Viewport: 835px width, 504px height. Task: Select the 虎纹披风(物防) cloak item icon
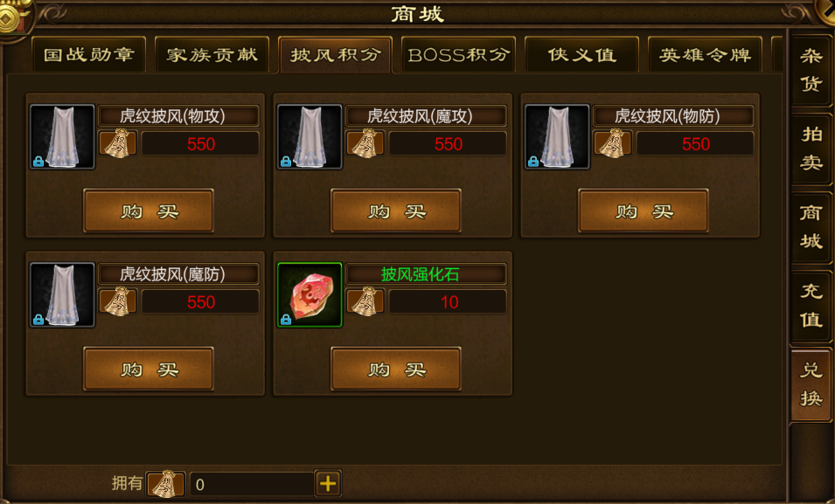tap(557, 137)
